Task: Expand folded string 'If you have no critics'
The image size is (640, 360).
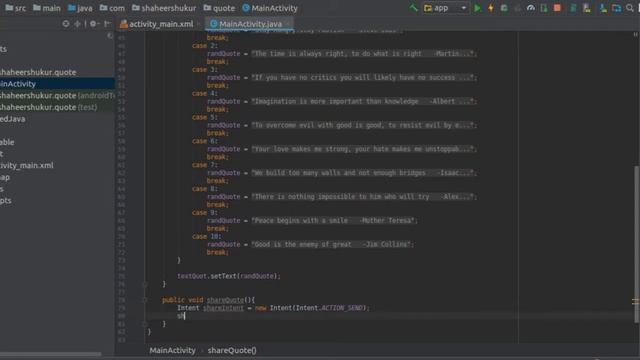Action: (x=363, y=77)
